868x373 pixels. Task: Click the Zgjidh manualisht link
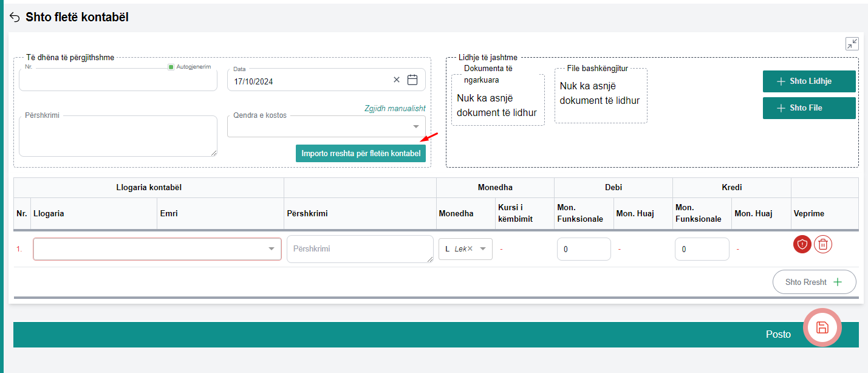point(395,108)
